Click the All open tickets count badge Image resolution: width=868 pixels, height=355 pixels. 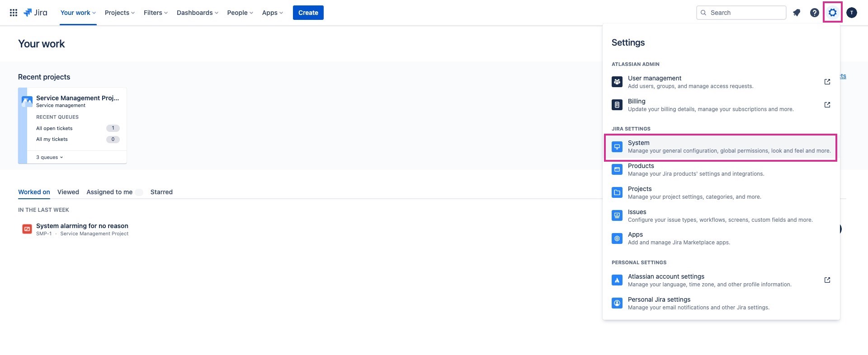(x=113, y=128)
